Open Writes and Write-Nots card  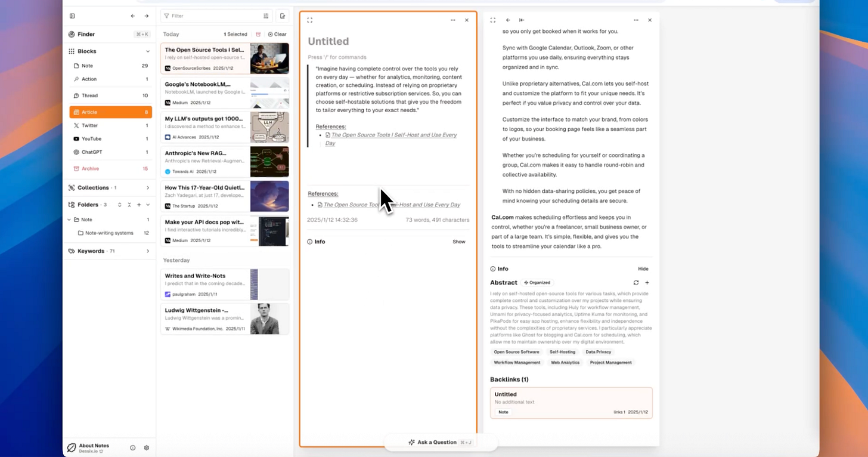coord(225,285)
